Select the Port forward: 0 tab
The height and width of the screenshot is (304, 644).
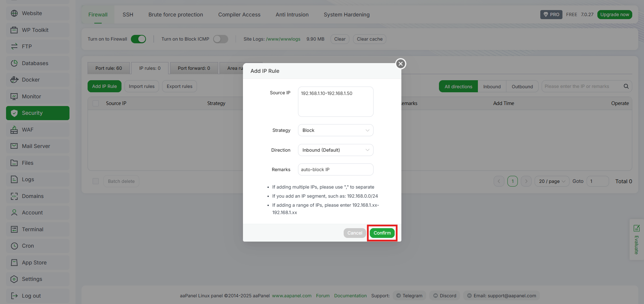tap(194, 68)
